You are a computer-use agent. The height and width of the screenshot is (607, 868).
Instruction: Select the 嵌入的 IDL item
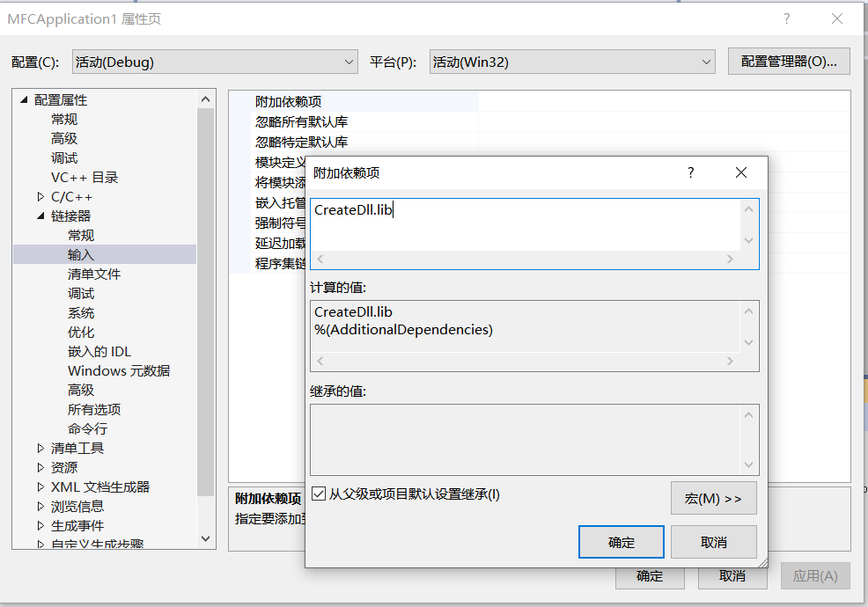point(99,351)
